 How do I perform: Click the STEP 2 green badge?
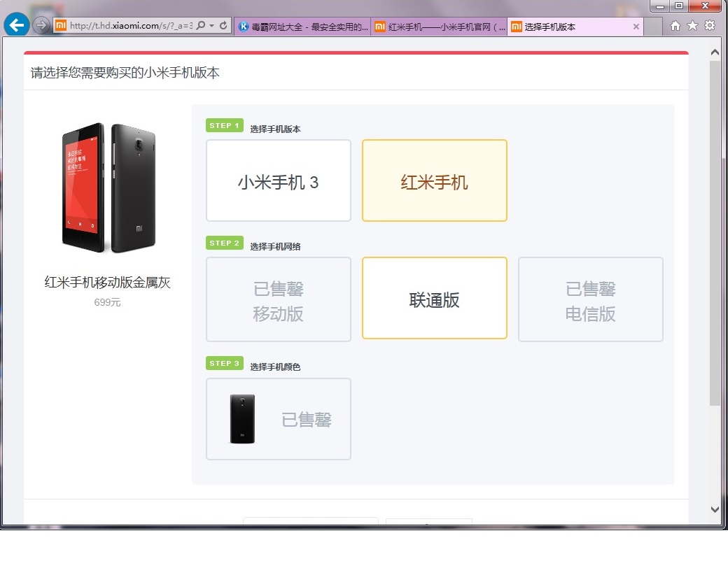click(224, 243)
